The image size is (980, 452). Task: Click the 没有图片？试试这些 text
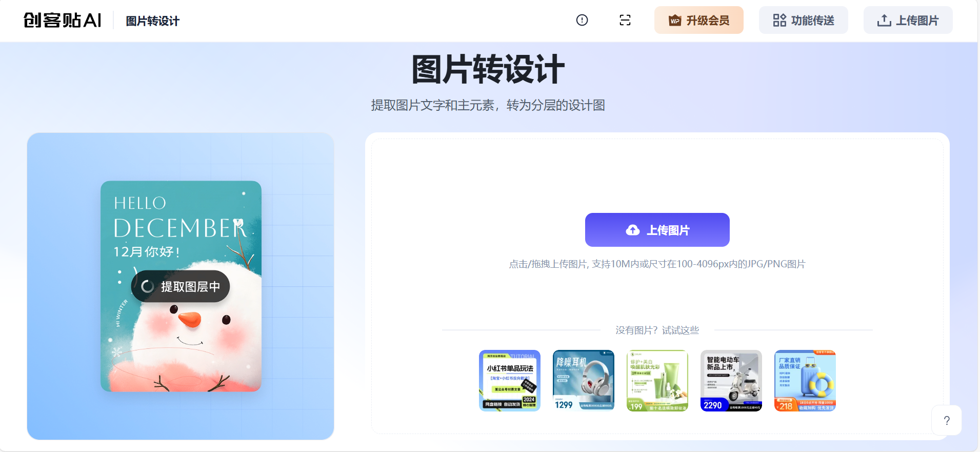point(657,330)
